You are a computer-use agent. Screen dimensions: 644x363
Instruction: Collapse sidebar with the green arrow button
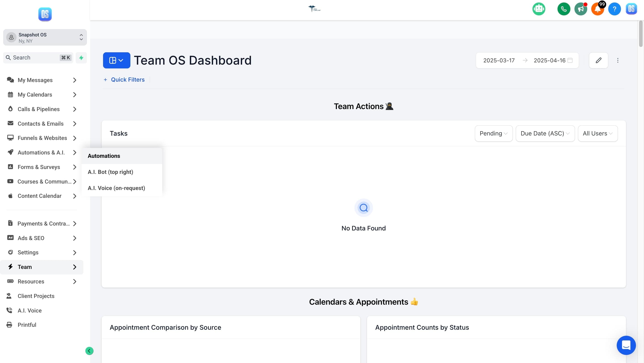tap(89, 351)
